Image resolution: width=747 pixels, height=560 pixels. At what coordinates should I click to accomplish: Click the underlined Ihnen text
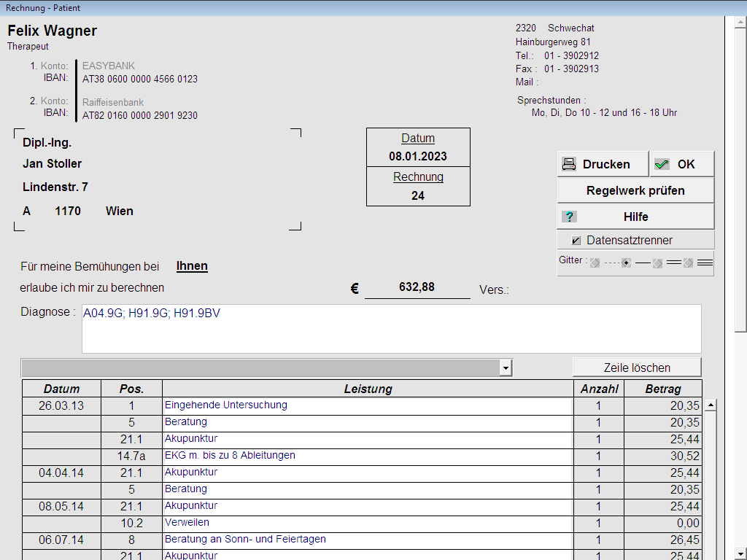(x=192, y=266)
